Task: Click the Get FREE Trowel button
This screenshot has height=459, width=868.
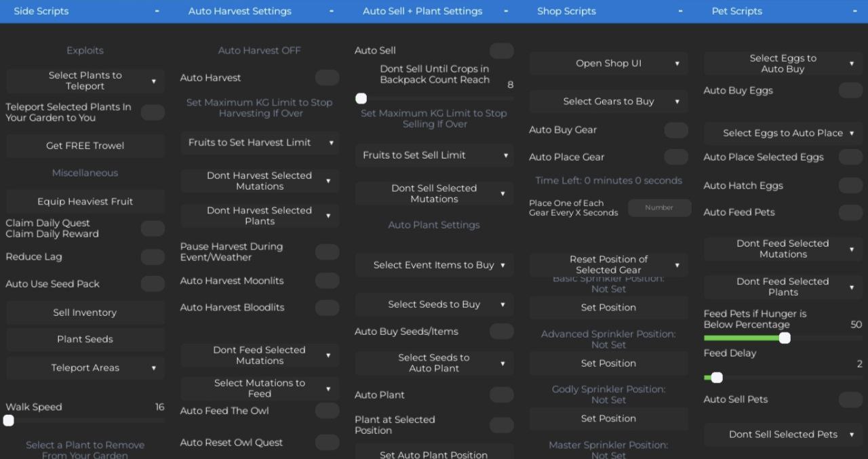Action: 85,146
